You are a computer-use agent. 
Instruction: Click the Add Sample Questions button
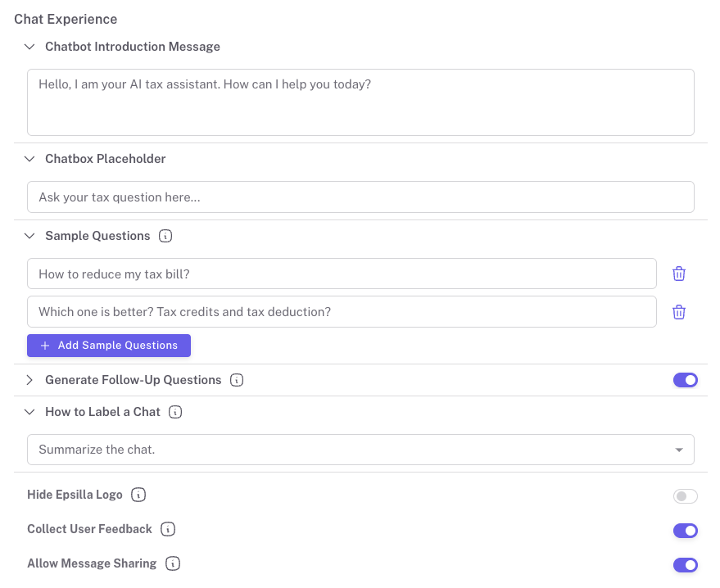(x=109, y=346)
